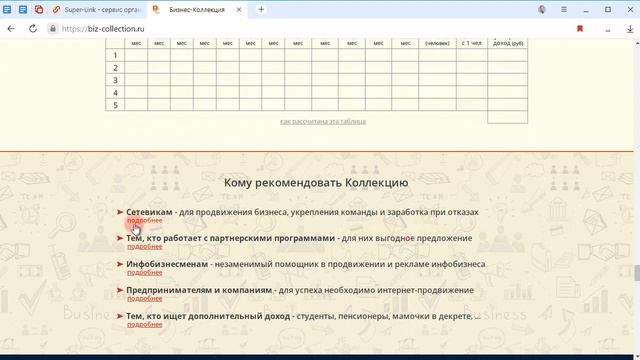Open the downloads arrow icon
Screen dimensions: 640x360
pos(630,29)
